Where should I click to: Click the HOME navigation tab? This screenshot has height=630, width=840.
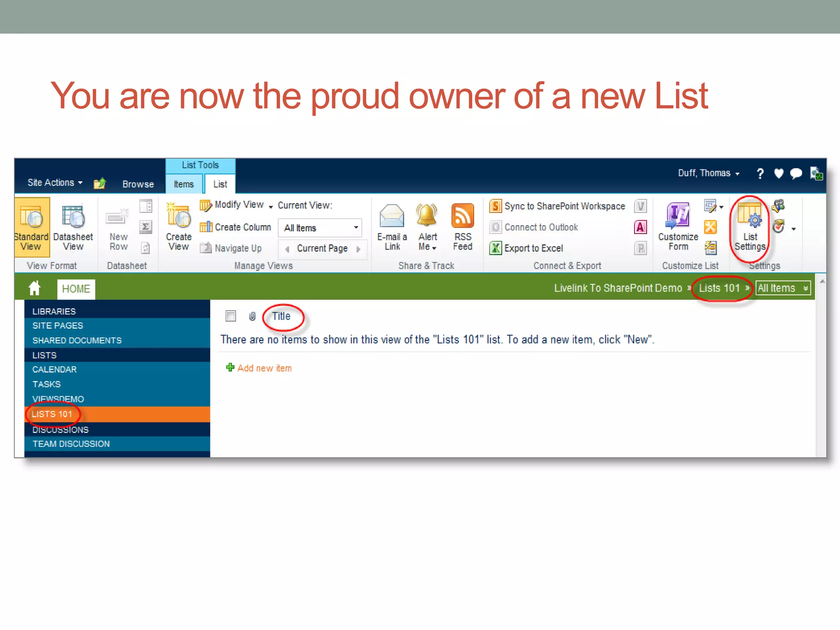point(76,289)
